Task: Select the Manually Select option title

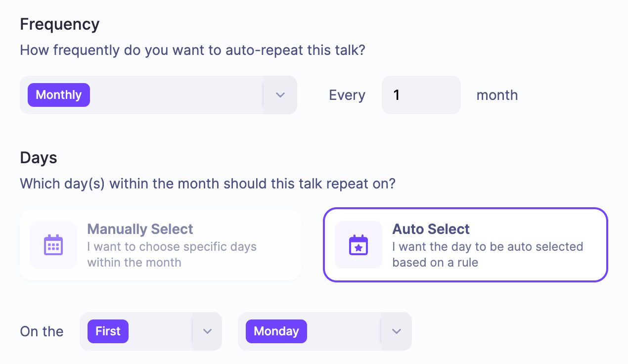Action: tap(140, 229)
